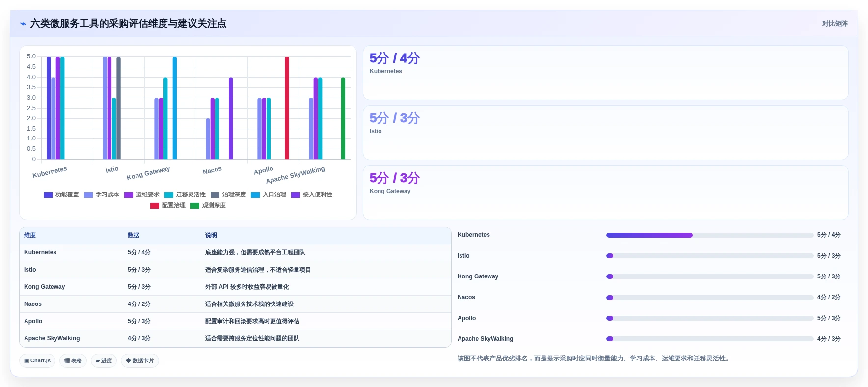Click the blue 入口治理 bar for Kong Gateway
The image size is (868, 387).
pyautogui.click(x=175, y=108)
